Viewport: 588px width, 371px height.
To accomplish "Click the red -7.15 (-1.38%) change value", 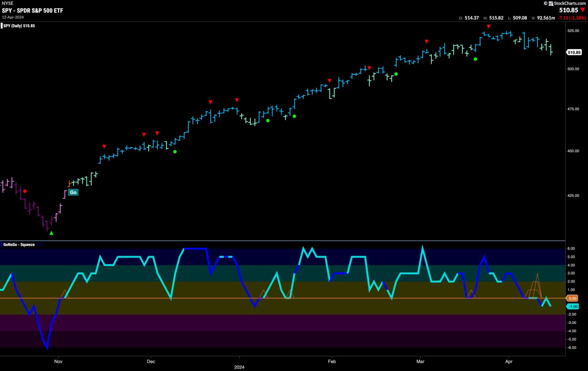I will pyautogui.click(x=572, y=18).
